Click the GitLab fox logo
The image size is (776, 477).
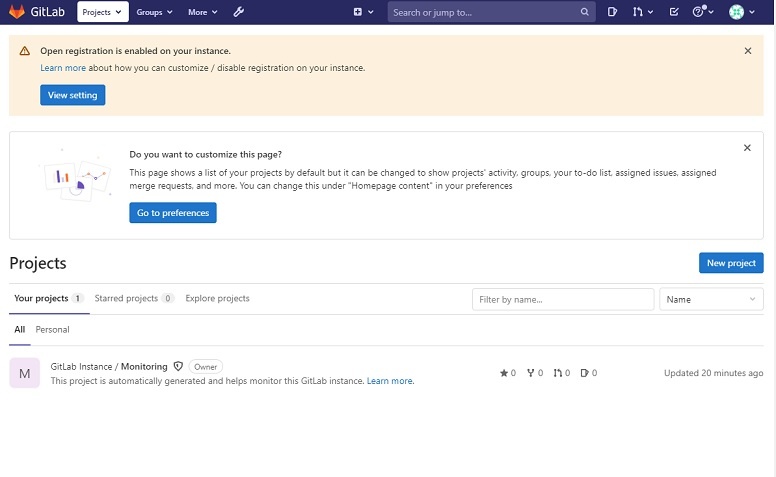click(17, 12)
